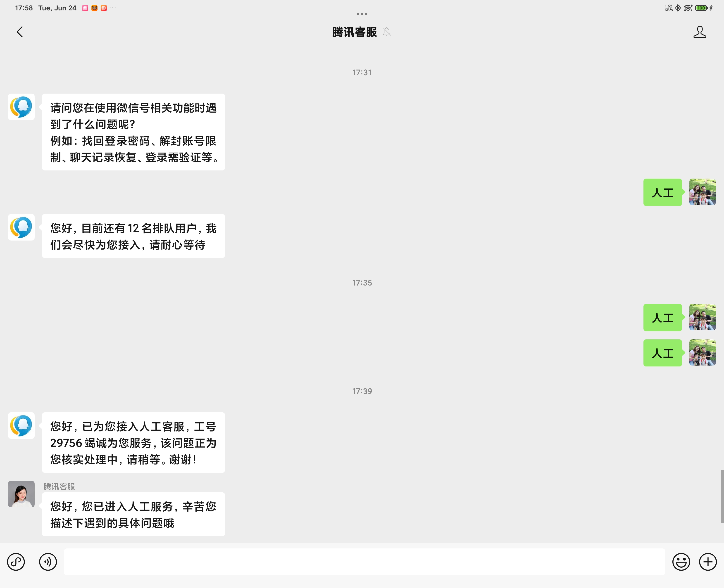Image resolution: width=724 pixels, height=588 pixels.
Task: Tap the first green 人工 message bubble
Action: 662,192
